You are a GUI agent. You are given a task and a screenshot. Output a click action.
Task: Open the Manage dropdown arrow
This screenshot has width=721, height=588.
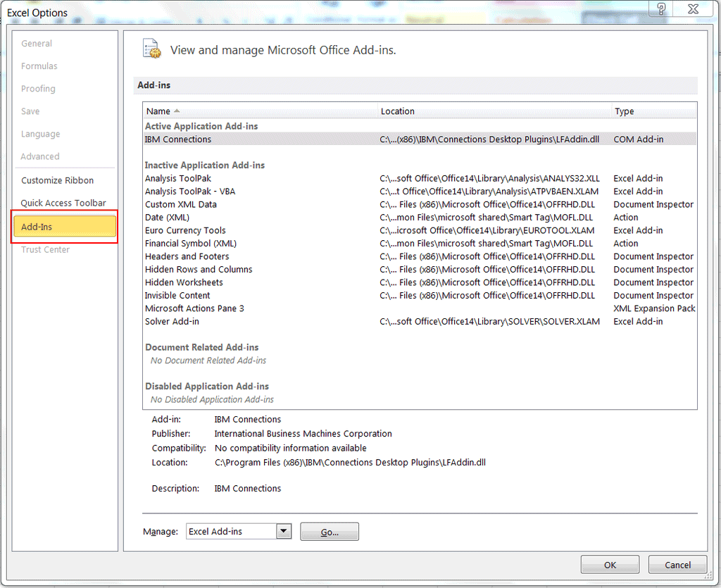284,531
